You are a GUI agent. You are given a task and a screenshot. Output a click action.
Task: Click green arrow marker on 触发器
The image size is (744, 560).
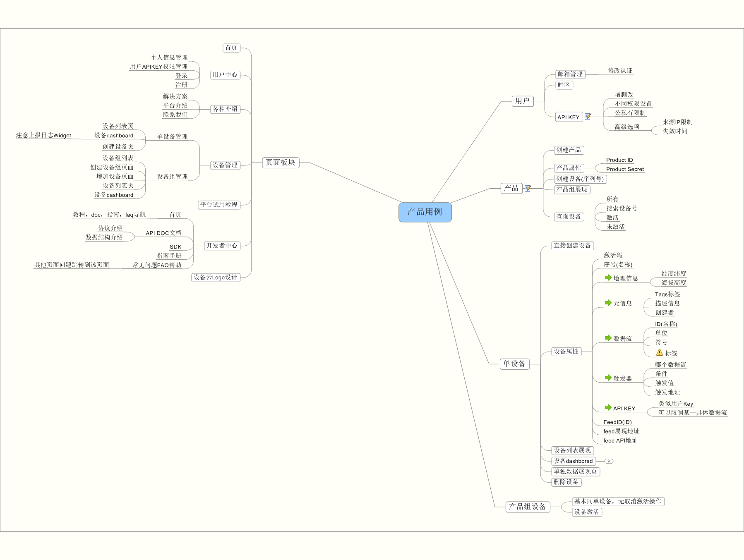coord(608,378)
